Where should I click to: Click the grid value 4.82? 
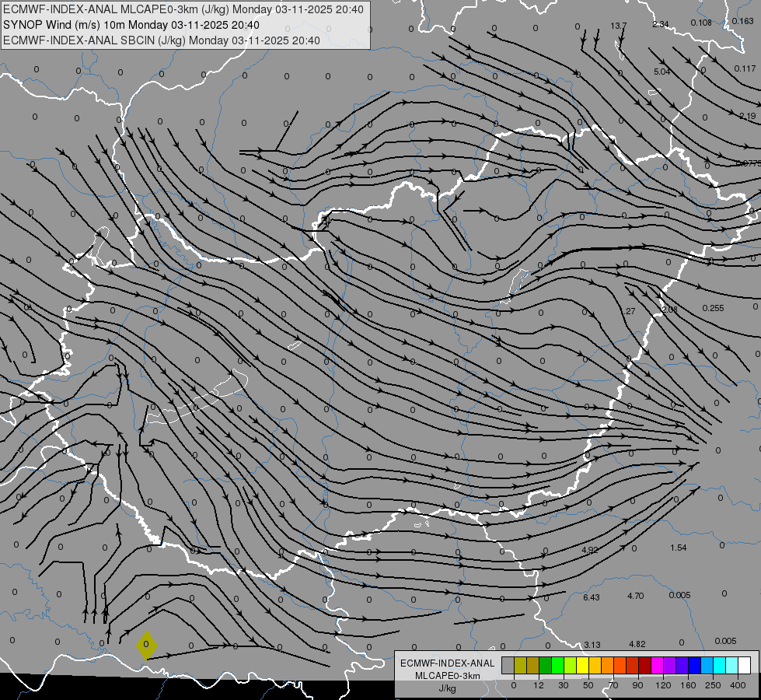[x=637, y=644]
